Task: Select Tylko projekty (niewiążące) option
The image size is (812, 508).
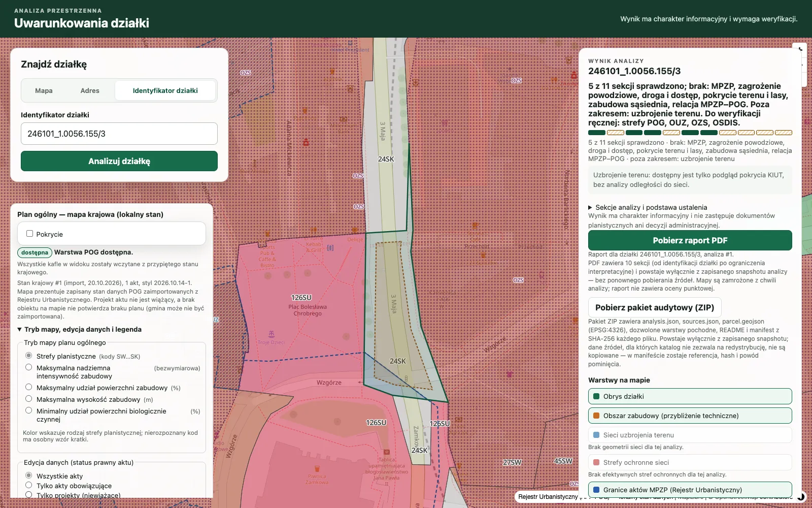Action: point(29,495)
